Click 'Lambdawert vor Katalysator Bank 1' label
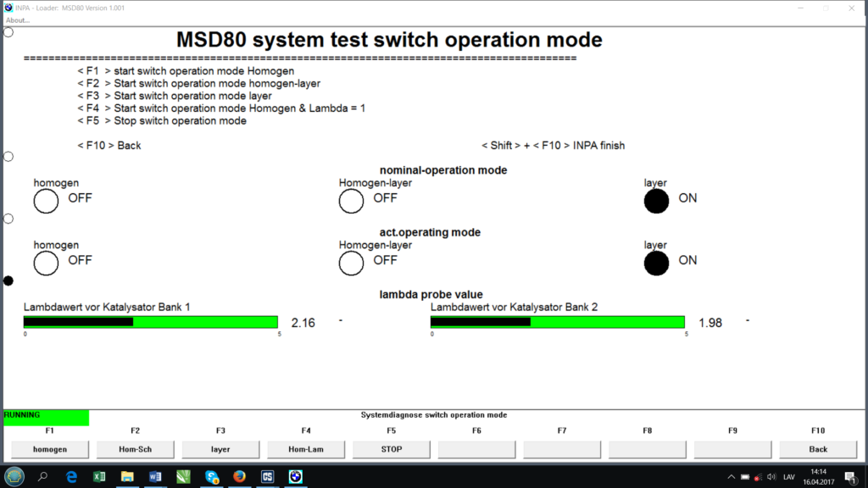Image resolution: width=868 pixels, height=488 pixels. click(107, 307)
